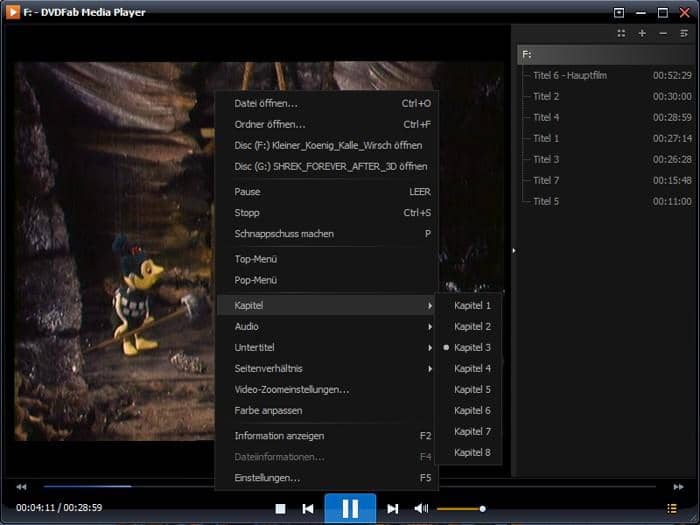Open Video-Zoomeinstellungen... entry
The height and width of the screenshot is (525, 700).
click(x=326, y=390)
